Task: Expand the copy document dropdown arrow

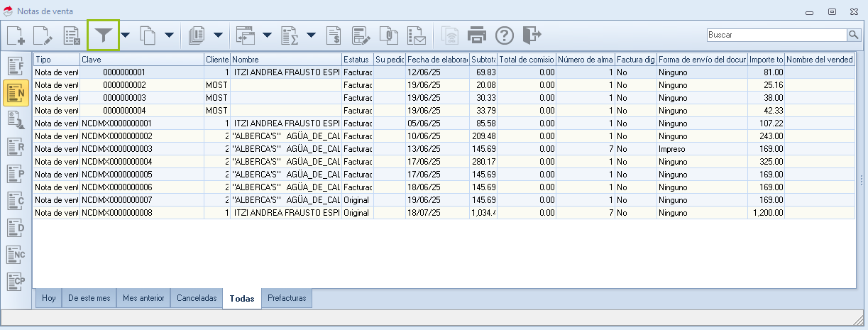Action: pos(169,35)
